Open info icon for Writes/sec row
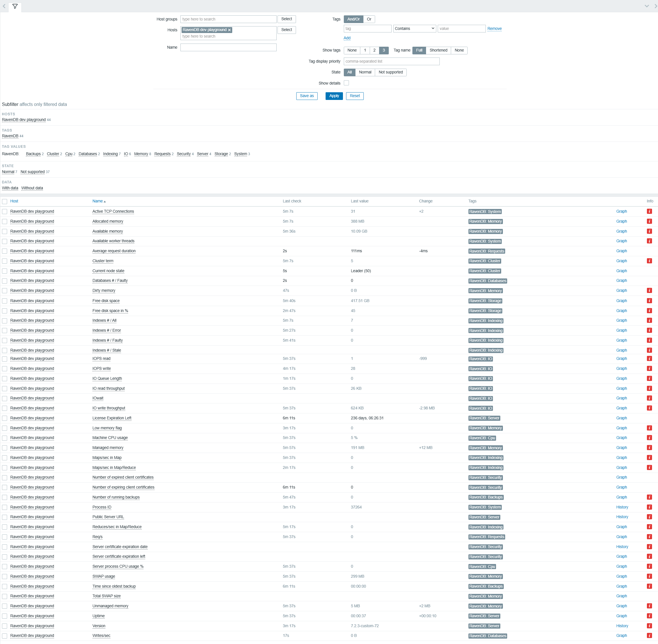Screen dimensions: 658x644 point(649,635)
